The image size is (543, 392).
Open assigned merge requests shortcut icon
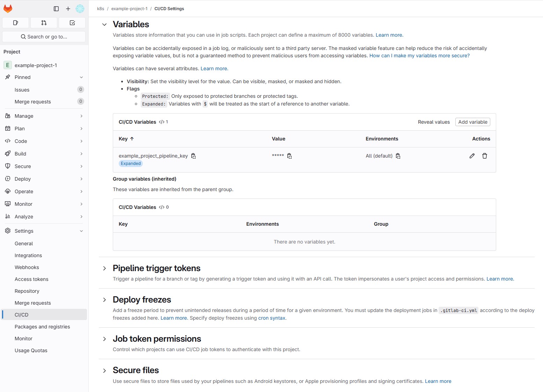pos(44,23)
